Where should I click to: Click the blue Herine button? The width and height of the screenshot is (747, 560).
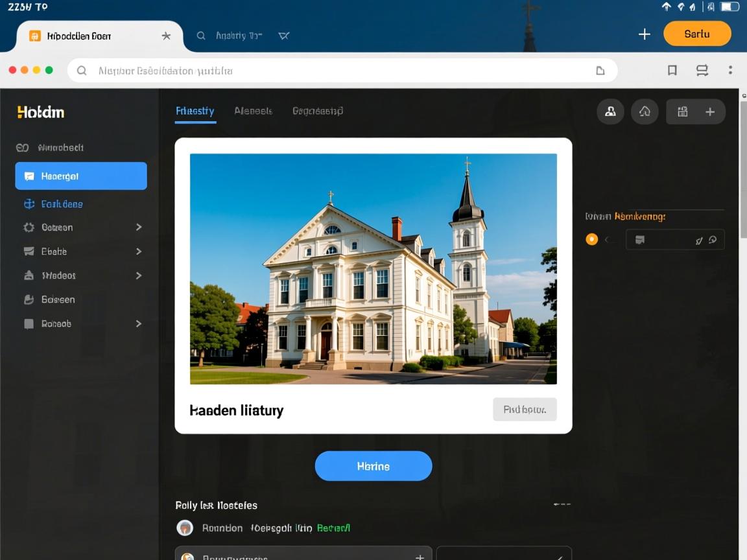373,466
